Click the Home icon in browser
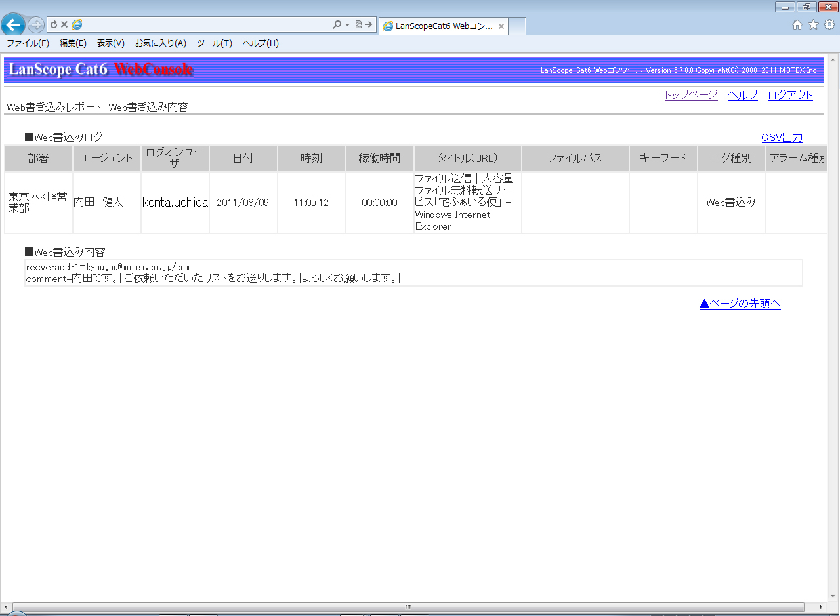 click(797, 24)
